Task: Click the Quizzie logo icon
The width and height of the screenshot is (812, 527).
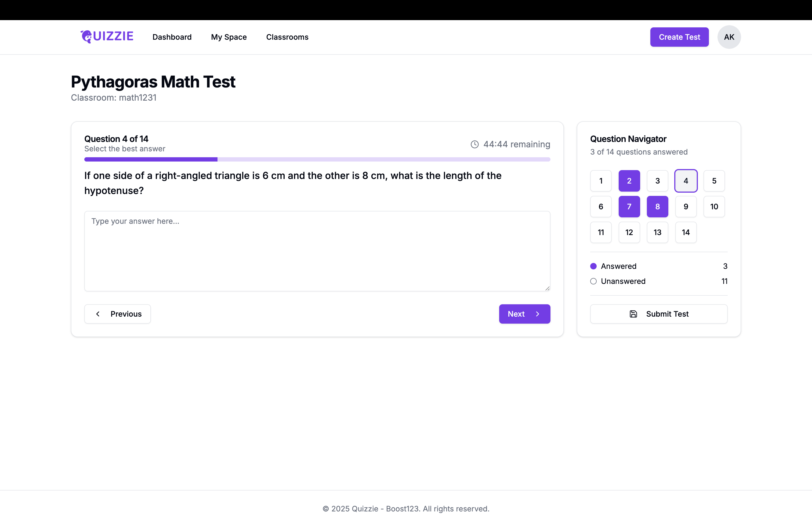Action: pyautogui.click(x=86, y=36)
